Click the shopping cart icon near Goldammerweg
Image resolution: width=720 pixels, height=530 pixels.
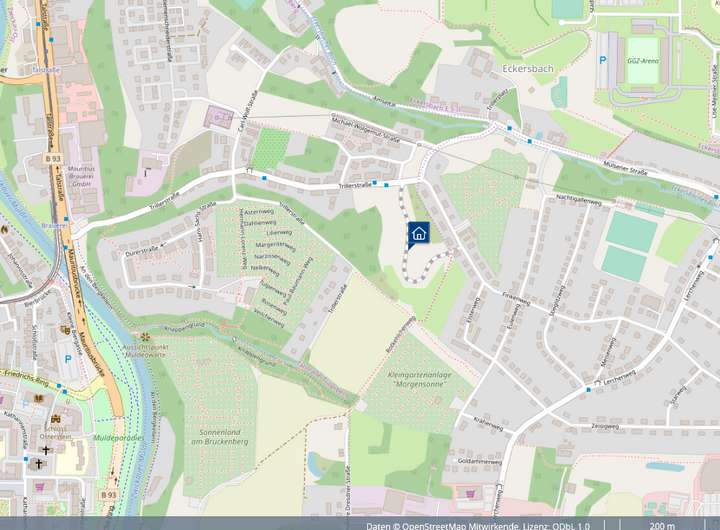[470, 494]
